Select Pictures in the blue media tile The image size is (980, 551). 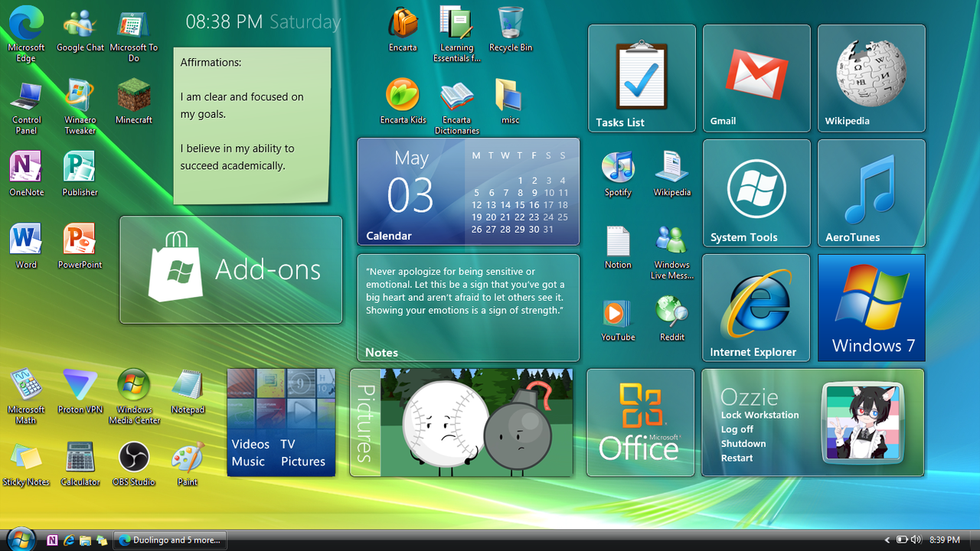(x=303, y=461)
